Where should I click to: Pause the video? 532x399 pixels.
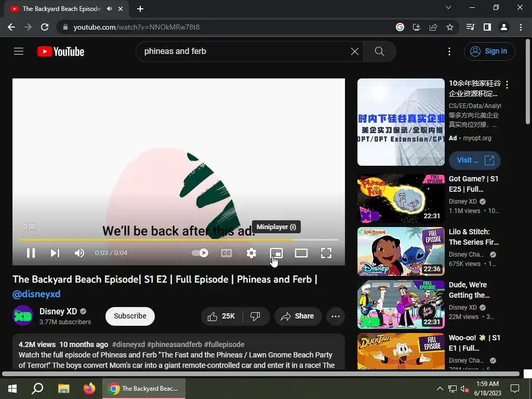point(31,253)
